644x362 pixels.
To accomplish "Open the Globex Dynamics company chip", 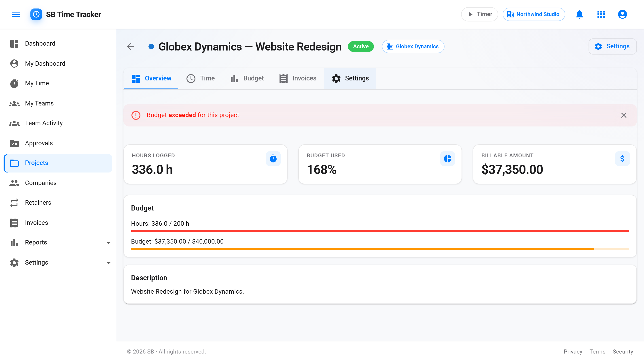I will pyautogui.click(x=413, y=46).
